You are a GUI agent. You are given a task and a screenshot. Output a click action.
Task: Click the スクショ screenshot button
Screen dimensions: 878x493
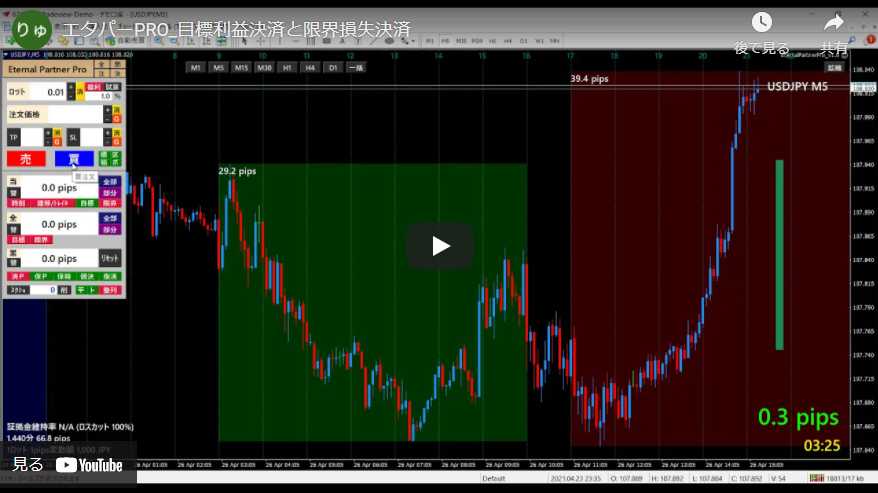coord(18,290)
